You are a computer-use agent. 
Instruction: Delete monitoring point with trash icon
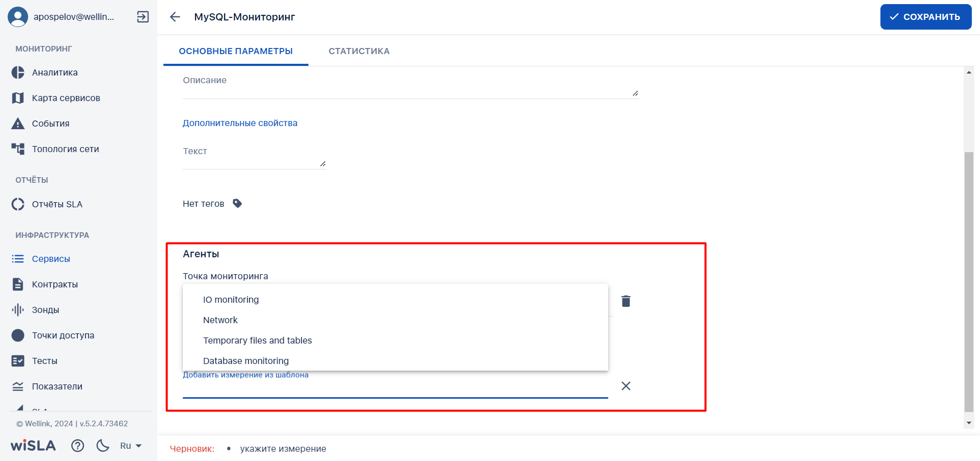[626, 301]
